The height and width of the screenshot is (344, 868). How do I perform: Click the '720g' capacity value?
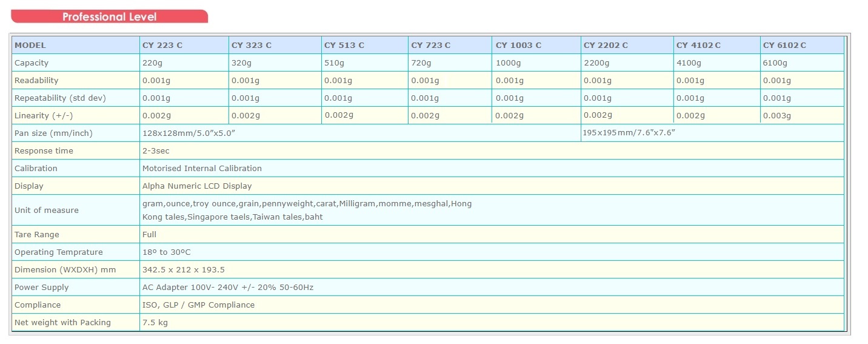tap(421, 63)
